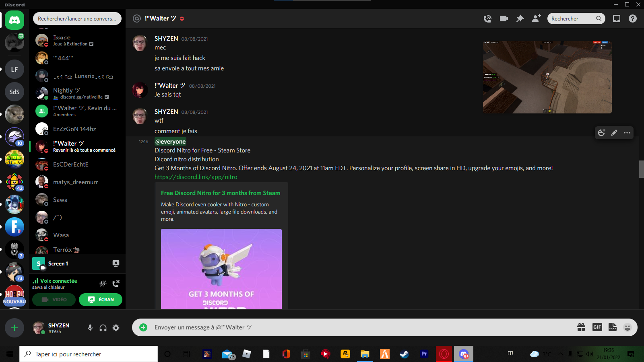Image resolution: width=644 pixels, height=362 pixels.
Task: Open SHYZEN's avatar in the user panel
Action: click(x=39, y=328)
